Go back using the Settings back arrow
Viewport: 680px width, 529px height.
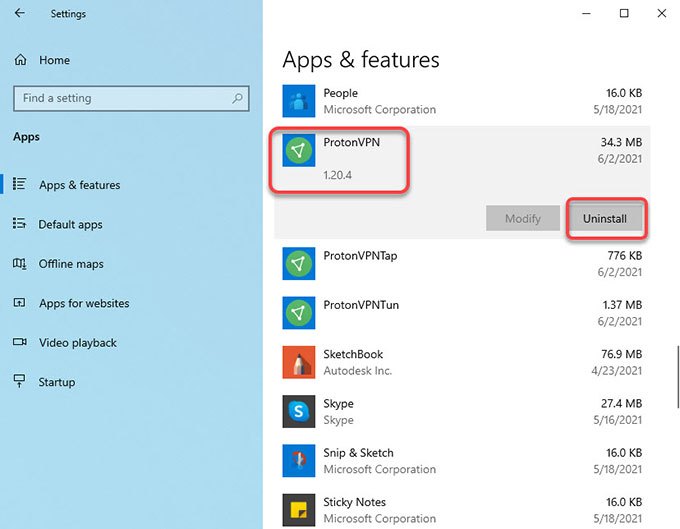pos(20,13)
